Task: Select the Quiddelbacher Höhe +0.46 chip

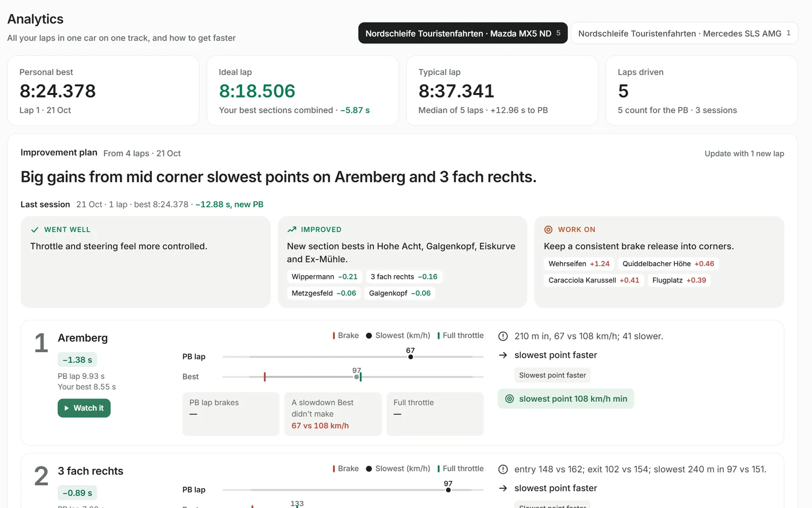Action: [668, 264]
